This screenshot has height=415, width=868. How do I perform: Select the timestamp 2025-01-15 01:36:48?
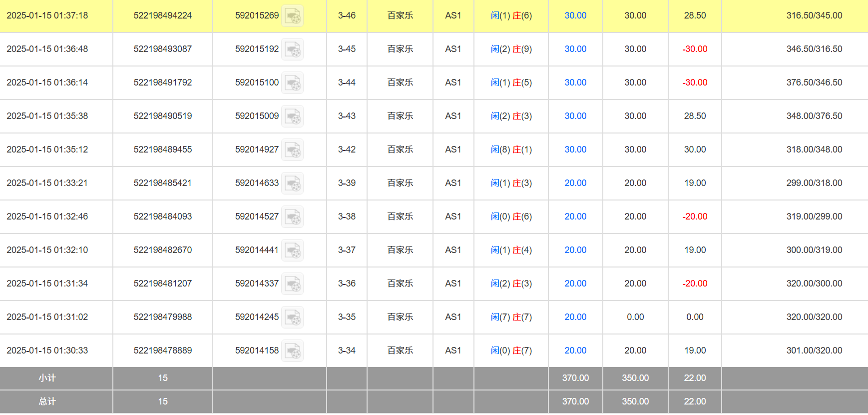point(47,49)
